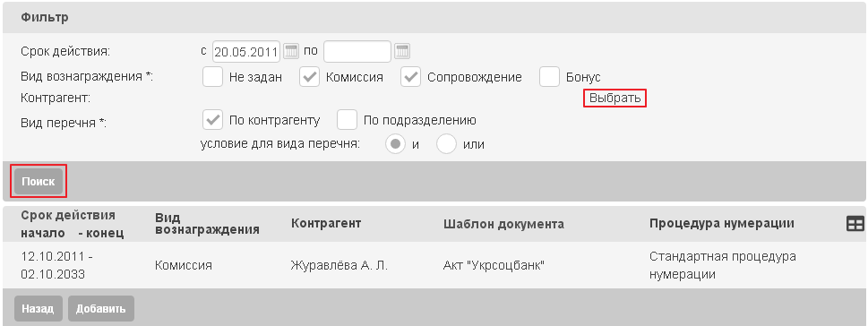The height and width of the screenshot is (326, 868).
Task: Enable the 'Бонус' checkbox
Action: click(x=550, y=77)
